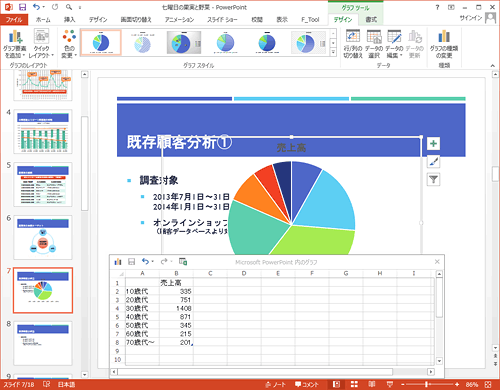Image resolution: width=500 pixels, height=390 pixels.
Task: Click the Edit Data (データの編集) icon
Action: pos(394,44)
